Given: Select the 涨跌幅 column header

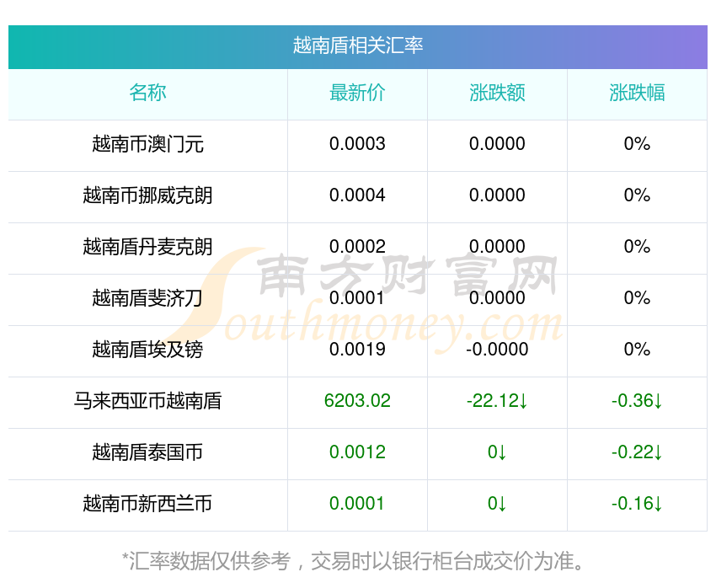Looking at the screenshot, I should point(637,93).
